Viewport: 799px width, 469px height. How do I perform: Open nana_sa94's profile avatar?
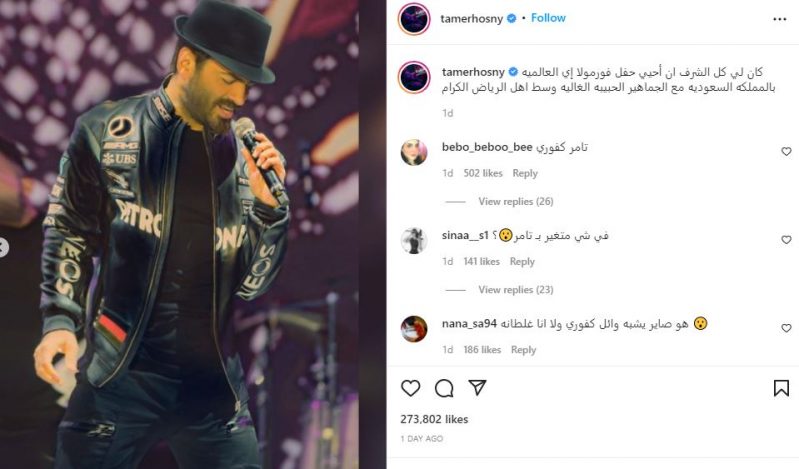pos(414,329)
